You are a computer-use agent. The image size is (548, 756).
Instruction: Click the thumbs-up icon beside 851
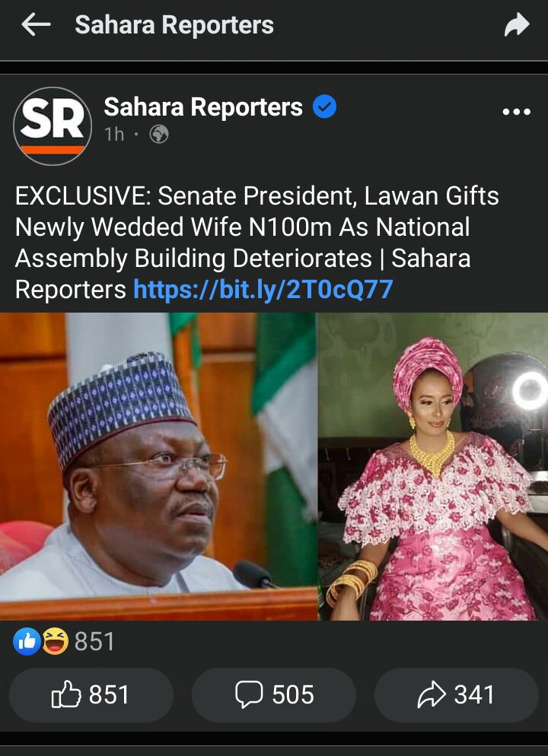click(x=66, y=694)
